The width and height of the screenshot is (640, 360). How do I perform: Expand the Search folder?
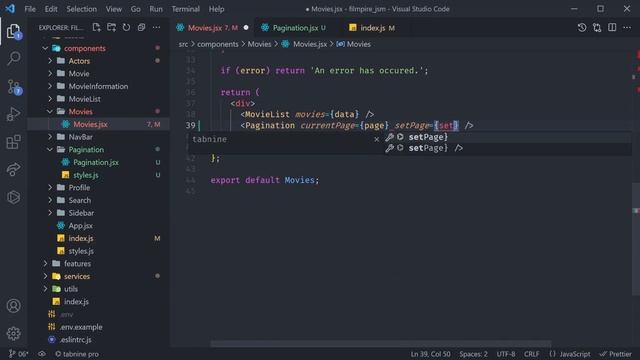click(50, 200)
